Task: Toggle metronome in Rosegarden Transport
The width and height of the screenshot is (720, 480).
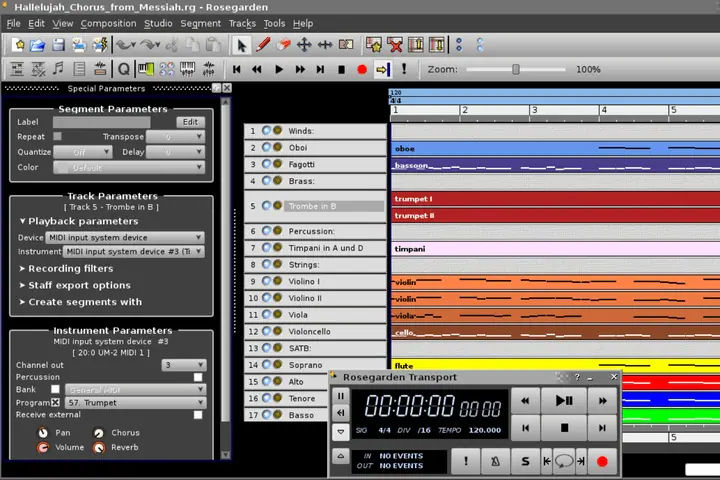Action: (495, 461)
